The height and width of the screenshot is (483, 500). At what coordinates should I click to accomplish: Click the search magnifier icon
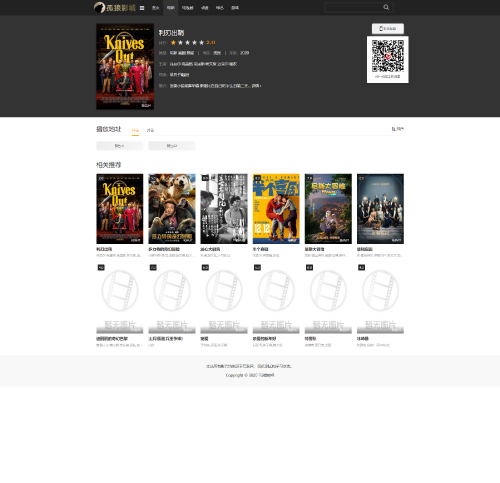[x=386, y=7]
